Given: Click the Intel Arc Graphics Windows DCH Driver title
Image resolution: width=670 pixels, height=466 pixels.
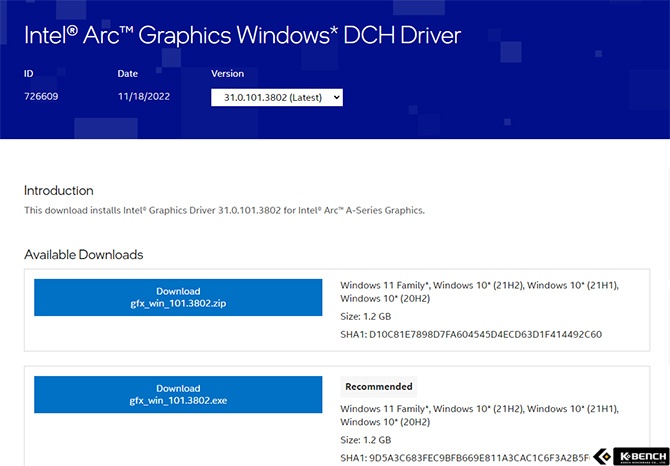Looking at the screenshot, I should [242, 35].
